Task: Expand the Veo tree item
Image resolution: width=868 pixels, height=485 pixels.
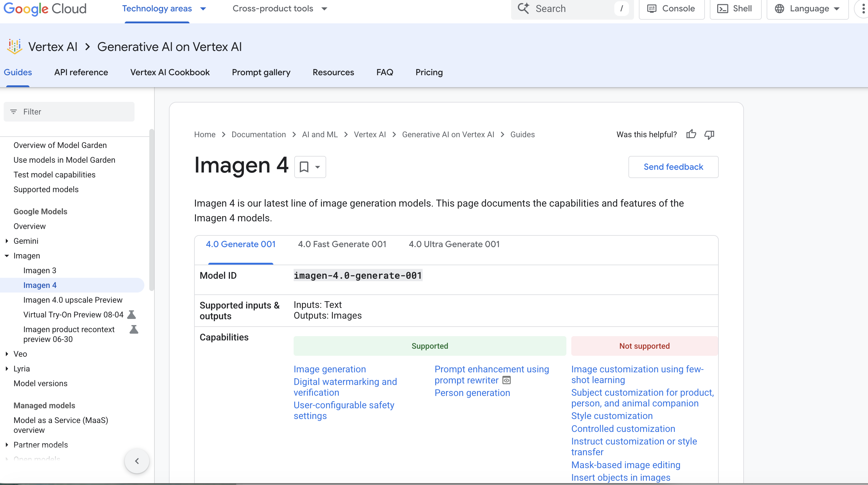Action: tap(7, 354)
